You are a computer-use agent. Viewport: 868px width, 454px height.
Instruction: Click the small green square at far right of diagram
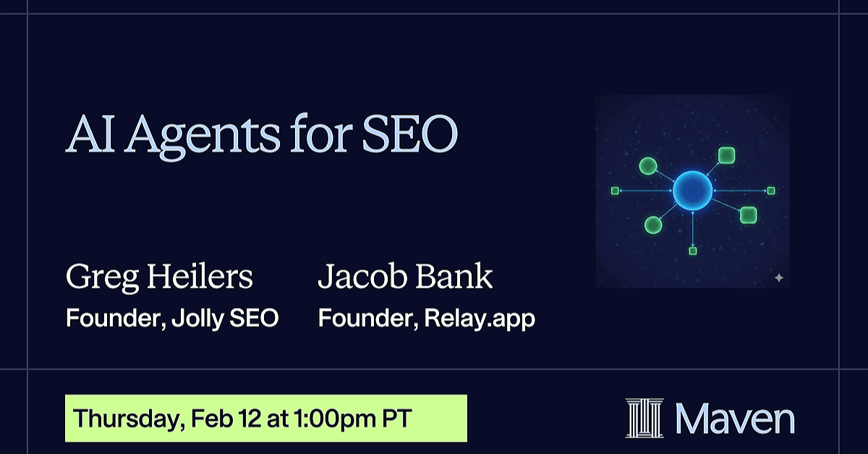click(771, 191)
